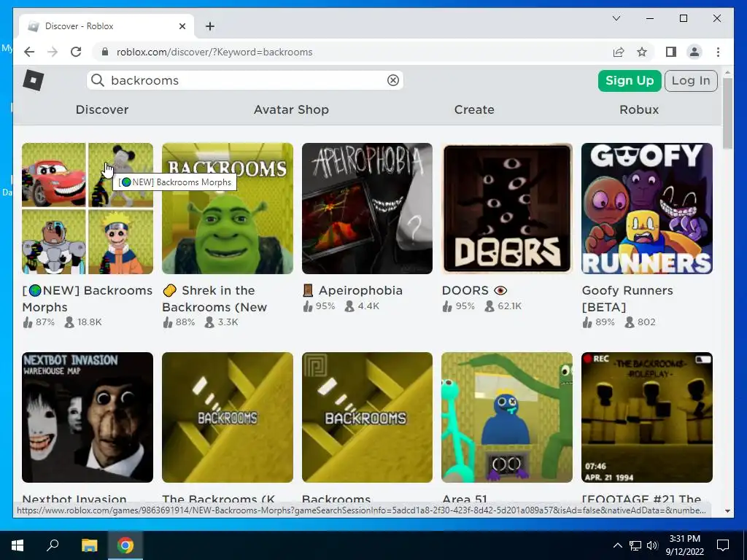This screenshot has height=560, width=747.
Task: Open the Robux navigation item
Action: click(639, 109)
